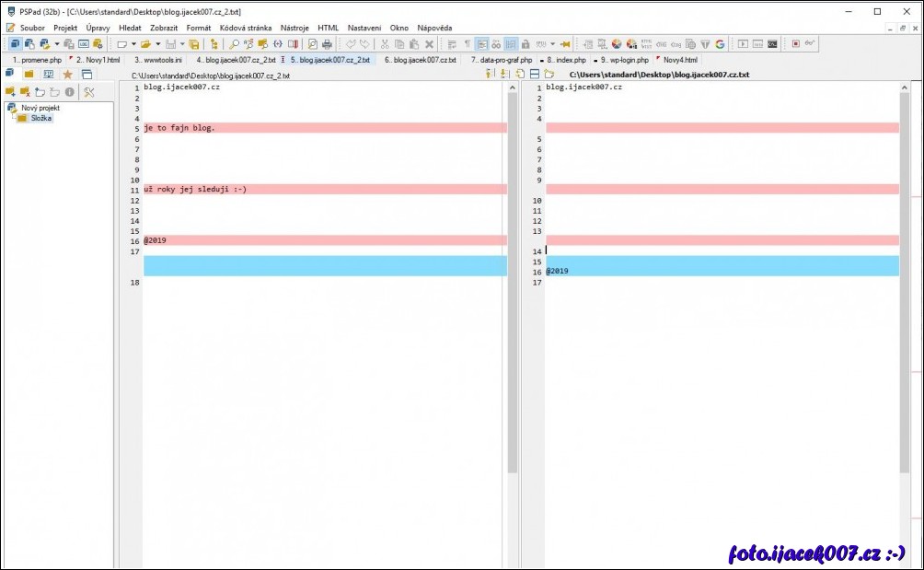Toggle display of special characters pilcrow
This screenshot has width=924, height=570.
[467, 43]
